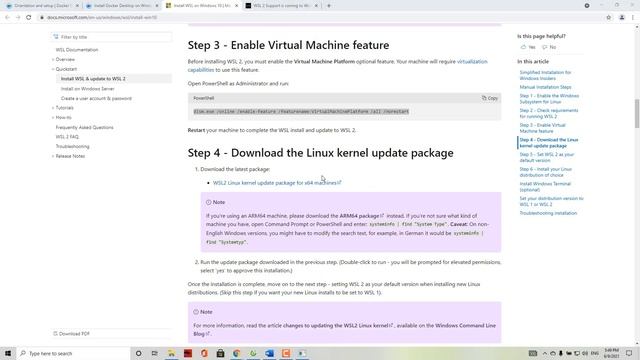This screenshot has height=360, width=640.
Task: Open Microsoft Store from the taskbar
Action: [220, 353]
